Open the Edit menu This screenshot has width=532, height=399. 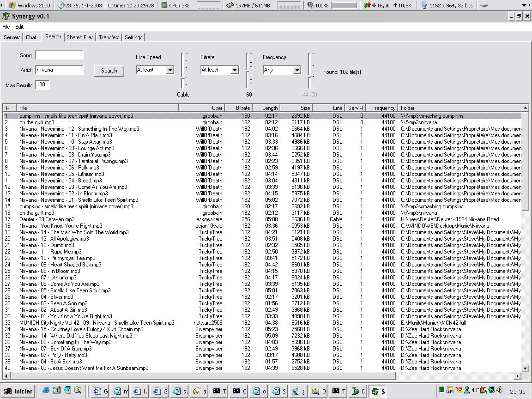click(19, 27)
